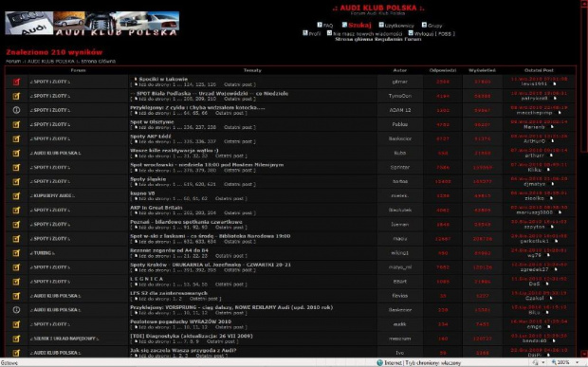
Task: View author profile TymoDon
Action: pyautogui.click(x=400, y=96)
